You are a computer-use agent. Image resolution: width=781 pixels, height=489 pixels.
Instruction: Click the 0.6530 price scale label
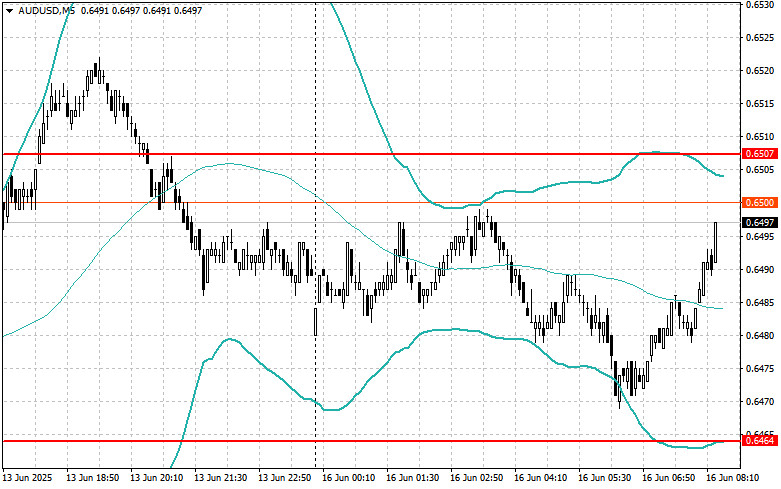(761, 5)
